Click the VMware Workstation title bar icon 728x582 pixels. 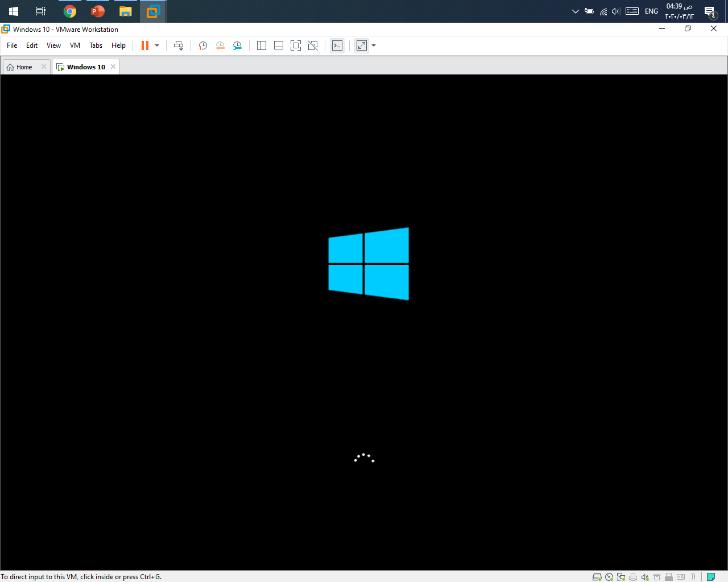point(6,29)
